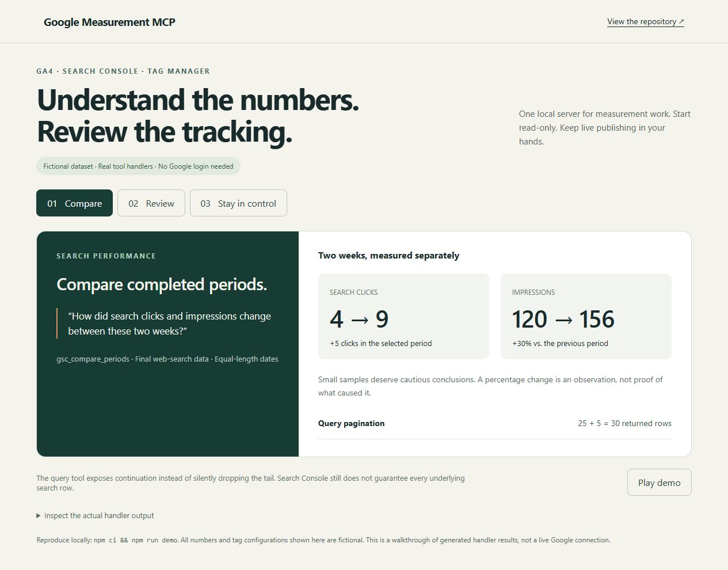728x570 pixels.
Task: Click the '25 + 5 = 30 returned rows' value
Action: (624, 423)
